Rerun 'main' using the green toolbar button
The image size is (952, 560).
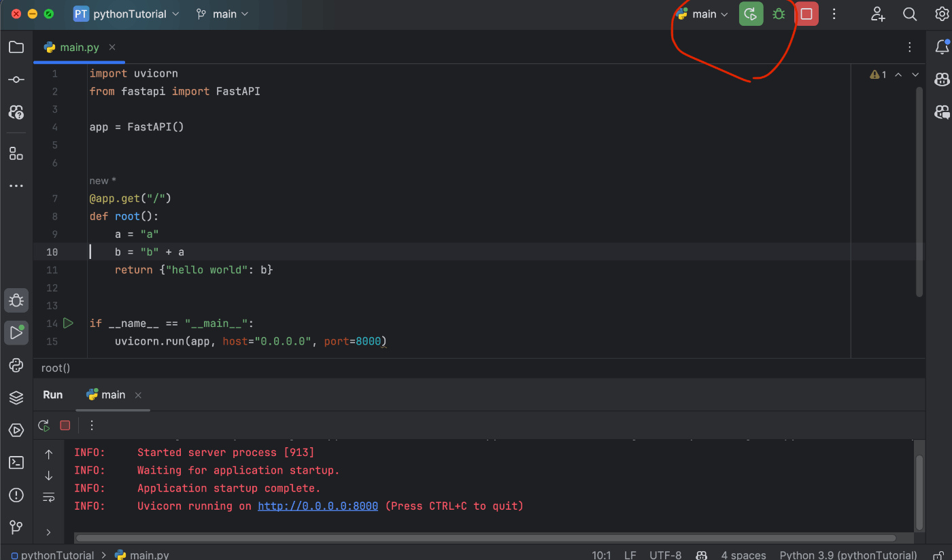pos(751,14)
